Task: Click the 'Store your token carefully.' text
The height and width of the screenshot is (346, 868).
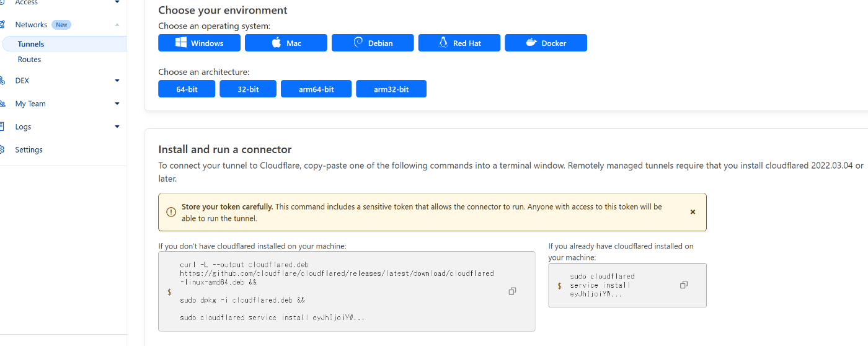Action: (227, 206)
